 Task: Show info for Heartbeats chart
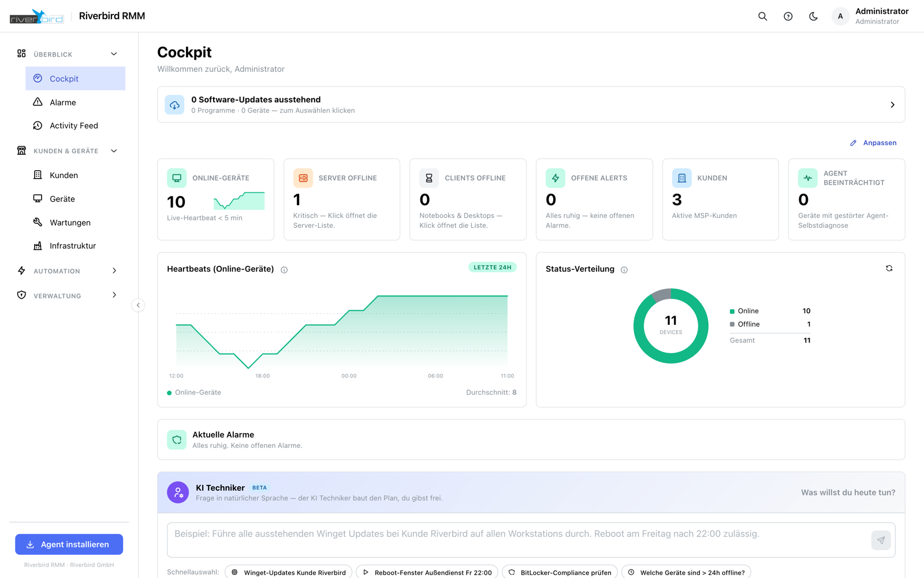(x=284, y=270)
